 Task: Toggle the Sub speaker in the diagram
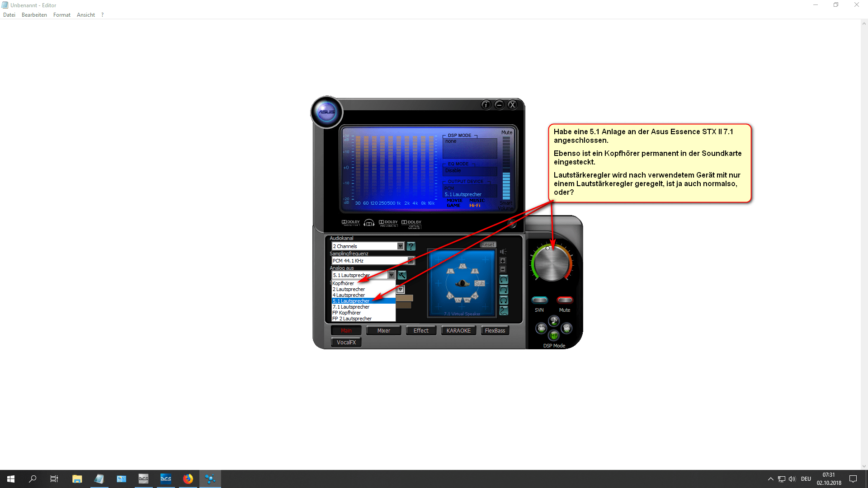[x=480, y=283]
